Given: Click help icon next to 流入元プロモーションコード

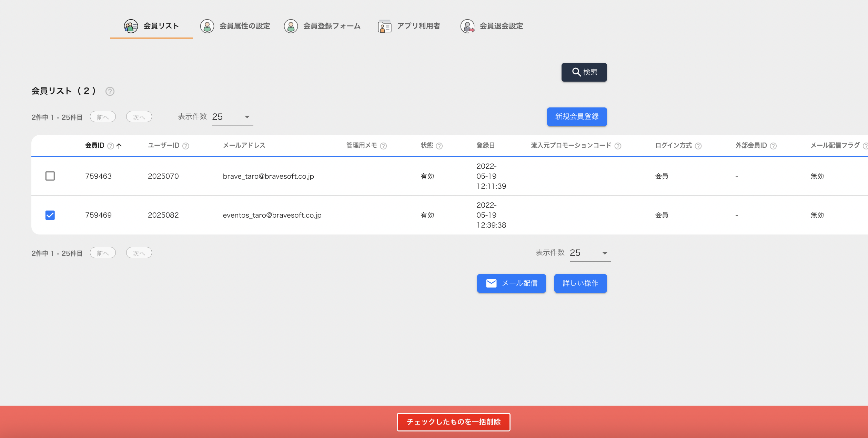Looking at the screenshot, I should [x=618, y=146].
